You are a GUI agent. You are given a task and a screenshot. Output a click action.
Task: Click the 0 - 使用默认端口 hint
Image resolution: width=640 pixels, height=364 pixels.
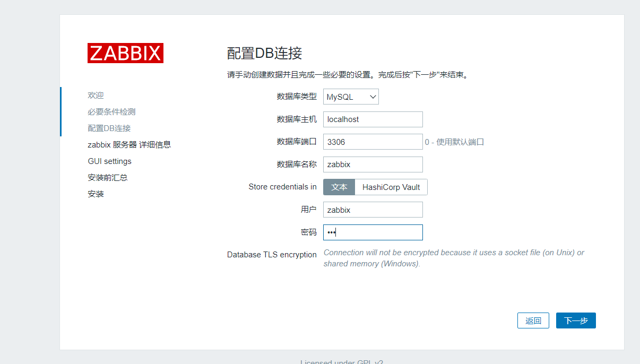pos(454,142)
